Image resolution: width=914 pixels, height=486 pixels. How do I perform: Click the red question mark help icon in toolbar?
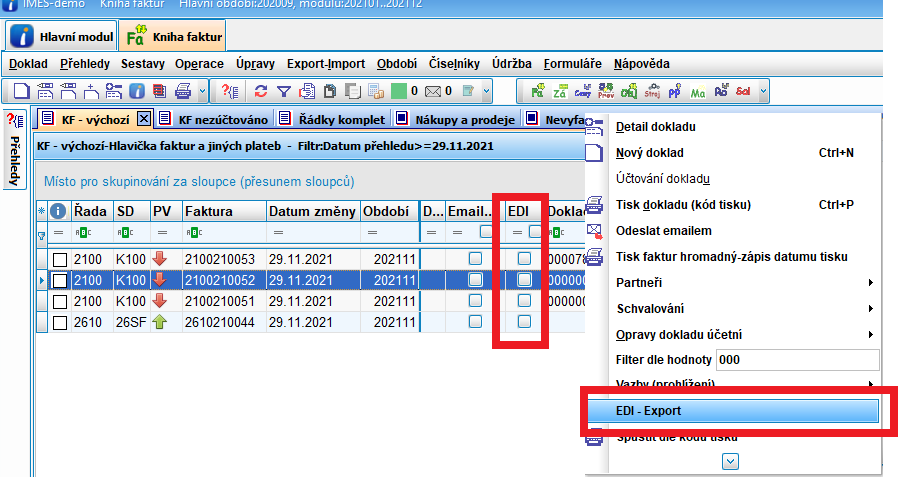[x=230, y=91]
